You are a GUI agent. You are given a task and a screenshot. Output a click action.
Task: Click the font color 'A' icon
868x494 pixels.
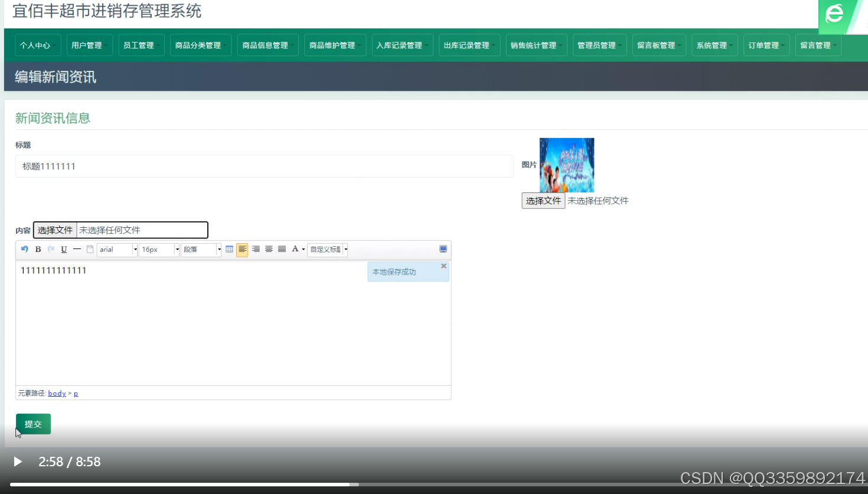(295, 249)
